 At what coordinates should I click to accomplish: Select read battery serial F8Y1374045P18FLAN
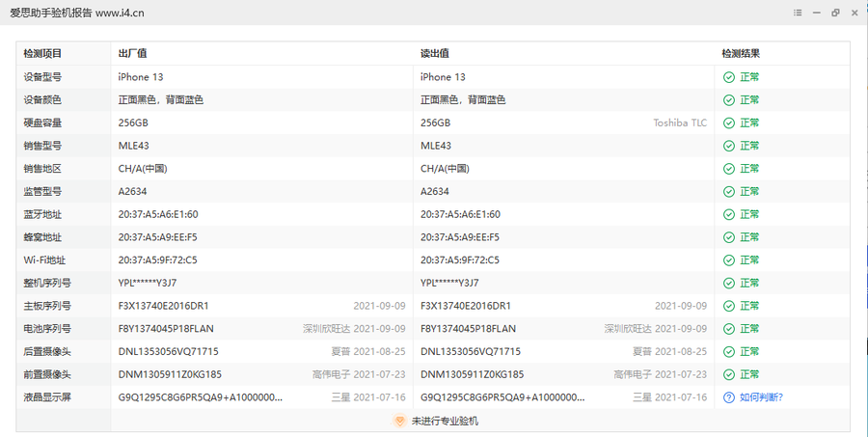[468, 329]
